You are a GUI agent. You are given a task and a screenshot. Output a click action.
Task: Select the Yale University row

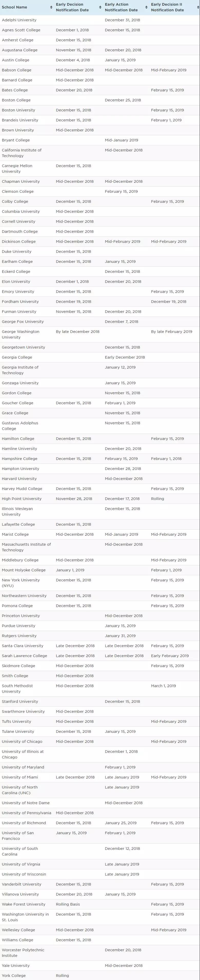[16, 966]
